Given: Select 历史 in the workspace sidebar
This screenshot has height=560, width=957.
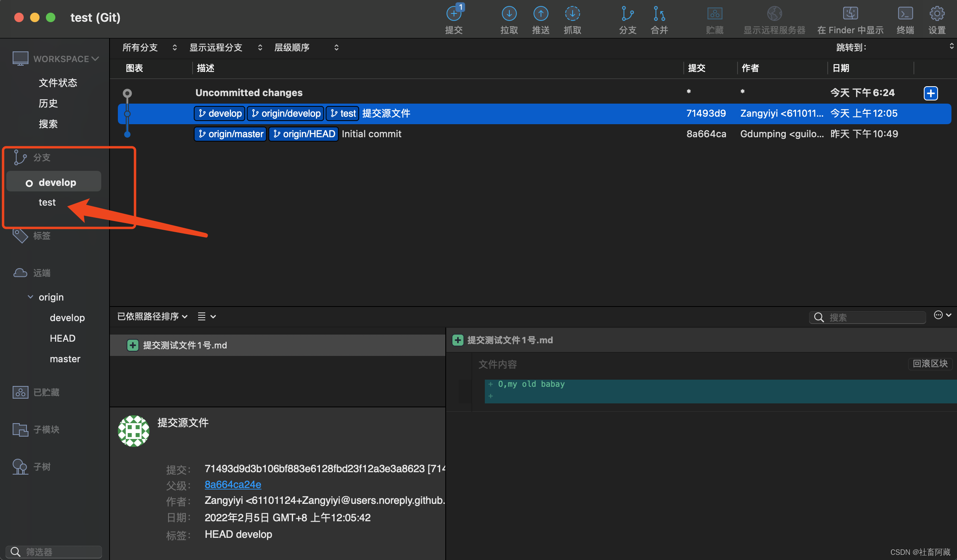Looking at the screenshot, I should pos(48,103).
